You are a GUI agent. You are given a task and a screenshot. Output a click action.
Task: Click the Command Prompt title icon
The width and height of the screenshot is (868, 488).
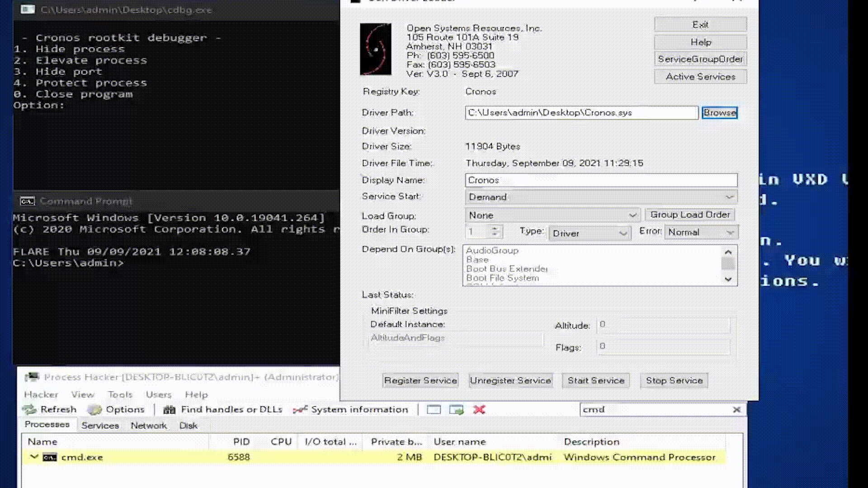click(27, 201)
